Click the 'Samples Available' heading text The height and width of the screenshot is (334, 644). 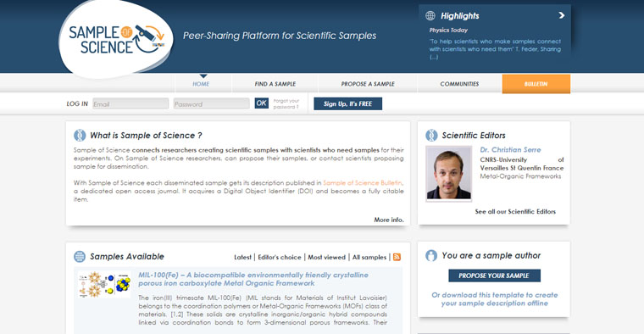click(127, 256)
